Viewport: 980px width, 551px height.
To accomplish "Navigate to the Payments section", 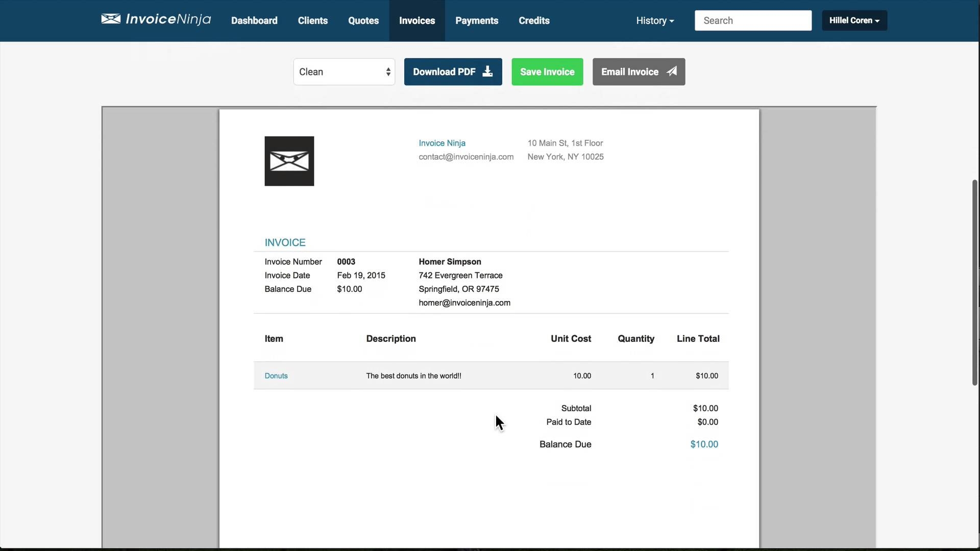I will click(476, 20).
